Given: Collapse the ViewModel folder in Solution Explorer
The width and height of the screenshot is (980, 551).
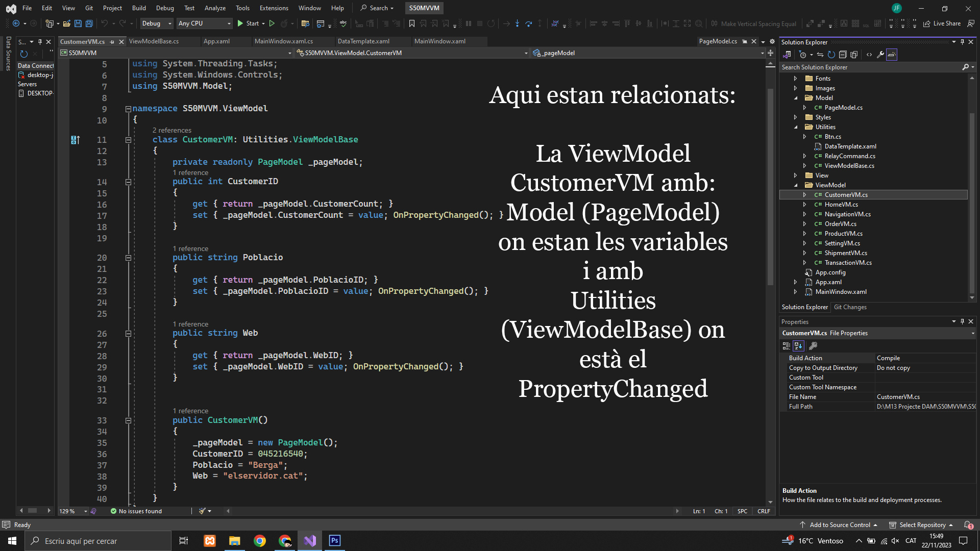Looking at the screenshot, I should tap(796, 185).
